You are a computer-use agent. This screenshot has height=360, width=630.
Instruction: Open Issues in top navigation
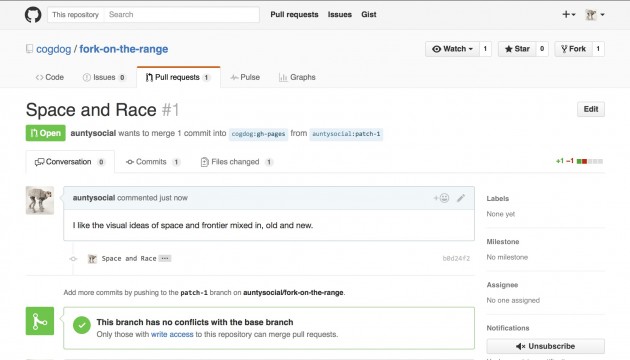point(340,14)
